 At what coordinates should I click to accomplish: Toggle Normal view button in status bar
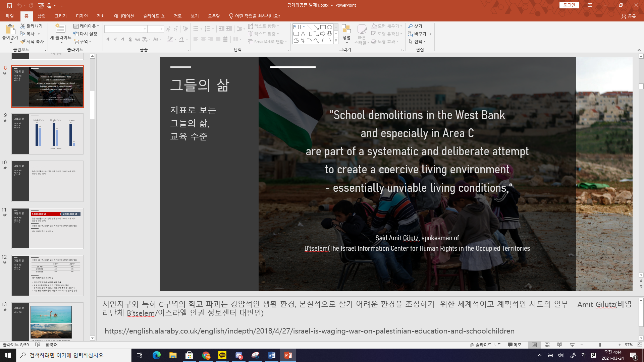coord(534,345)
